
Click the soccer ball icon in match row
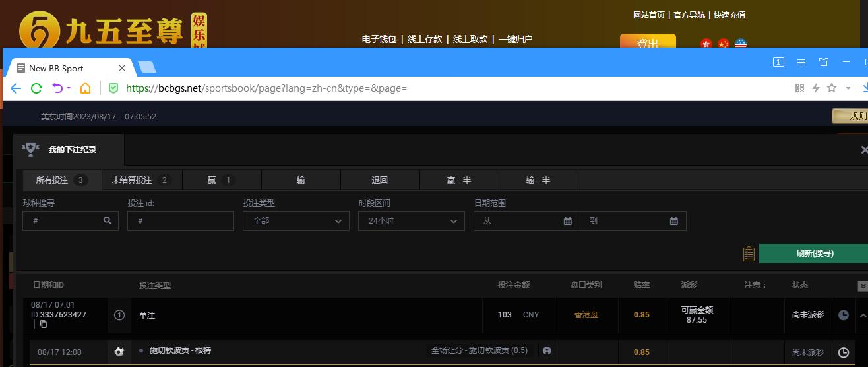point(119,352)
